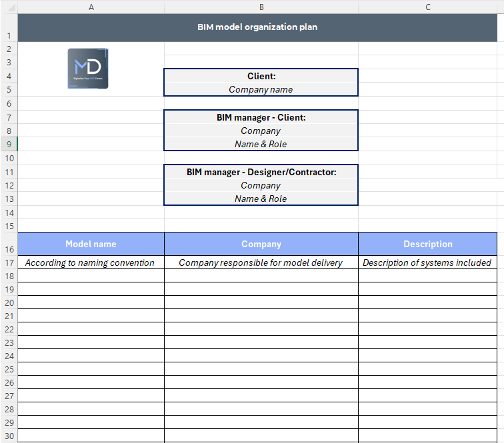Select row 11 header
The height and width of the screenshot is (443, 504).
[9, 172]
